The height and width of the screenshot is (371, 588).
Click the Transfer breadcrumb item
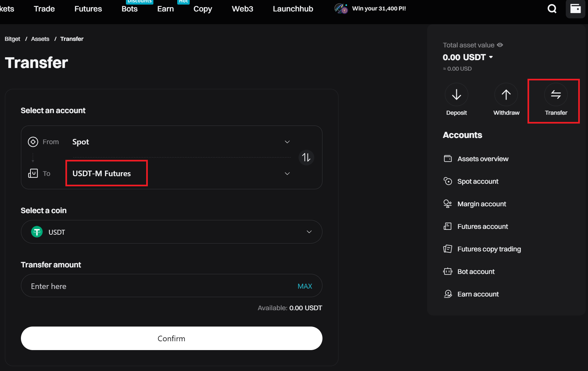(72, 39)
